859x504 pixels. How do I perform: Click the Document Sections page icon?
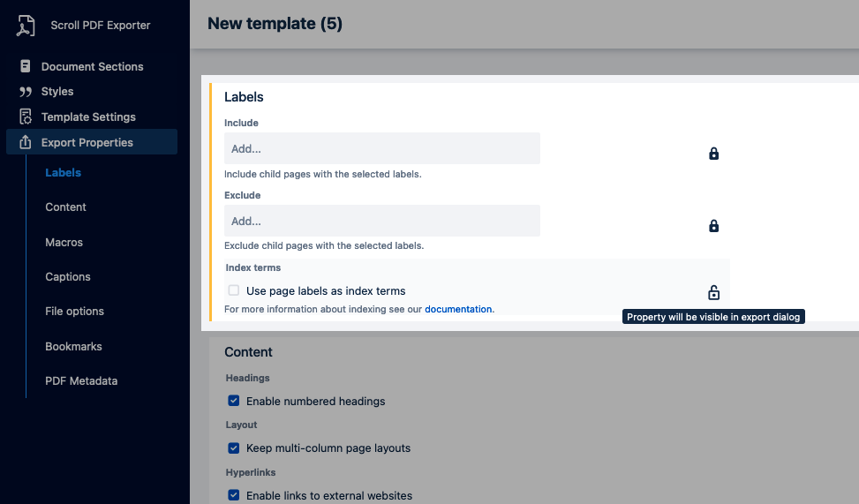(x=26, y=67)
